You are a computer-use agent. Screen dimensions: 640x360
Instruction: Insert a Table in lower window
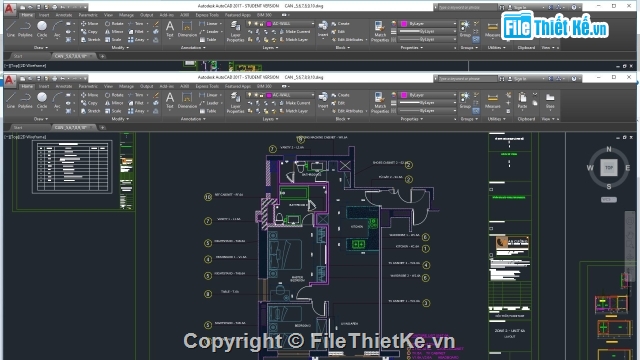coord(208,111)
